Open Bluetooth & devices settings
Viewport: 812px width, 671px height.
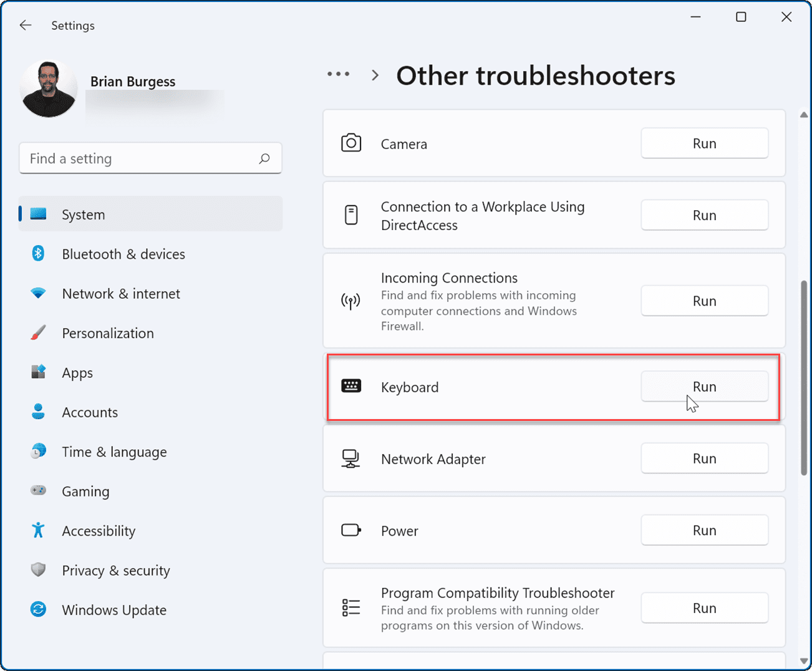pyautogui.click(x=123, y=254)
